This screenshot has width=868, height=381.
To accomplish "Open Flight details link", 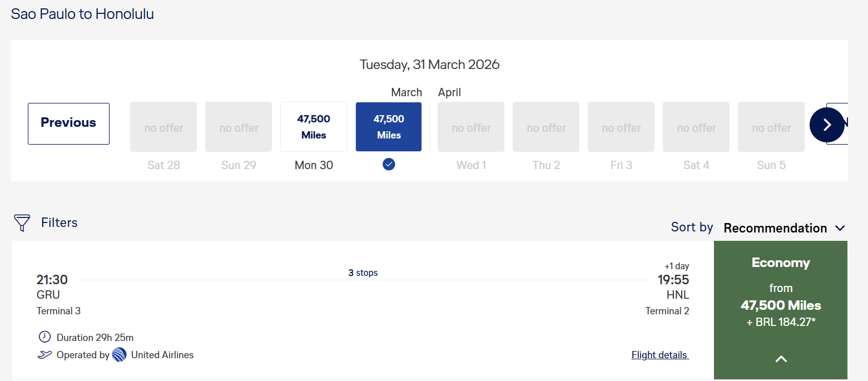I will [660, 355].
